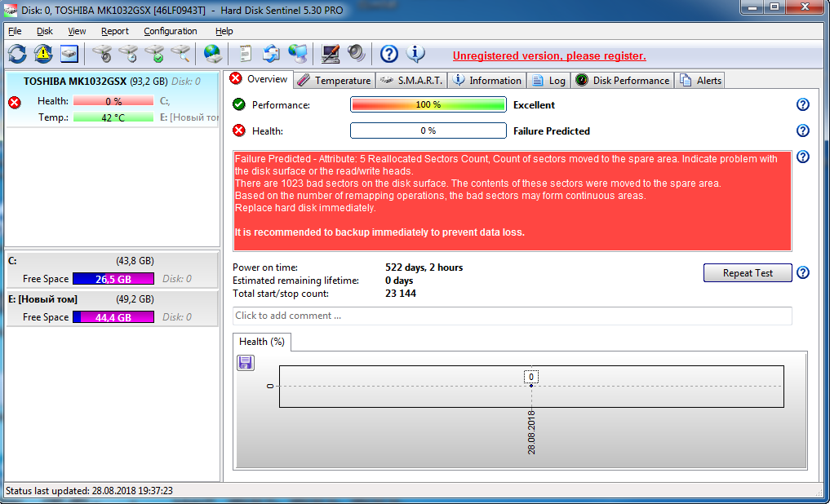Switch to the Log tab
This screenshot has height=504, width=830.
(x=548, y=81)
